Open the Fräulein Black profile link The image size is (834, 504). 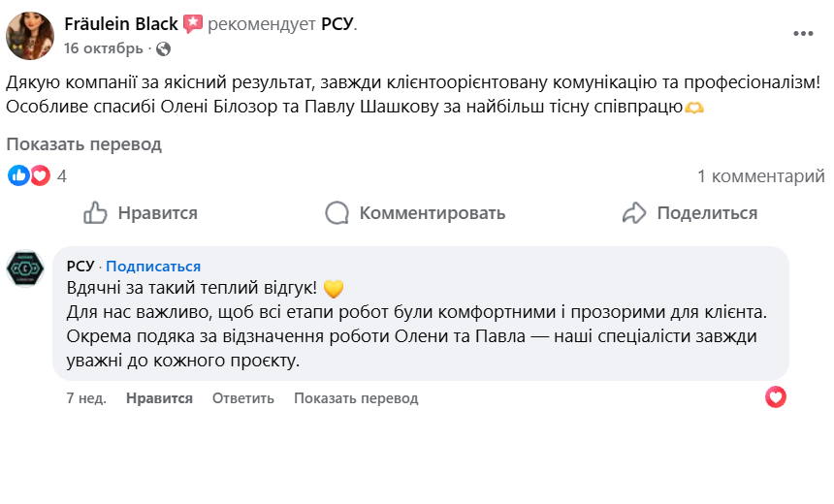point(120,24)
